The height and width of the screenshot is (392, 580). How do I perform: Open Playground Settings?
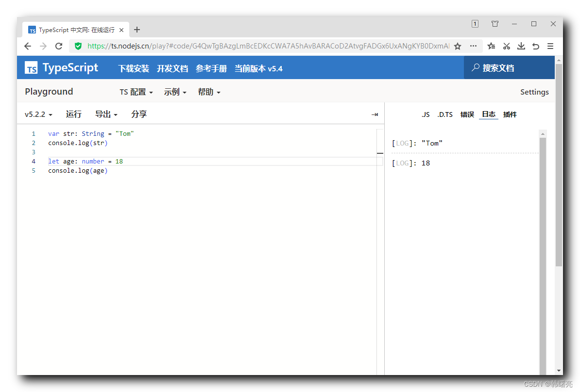click(534, 92)
